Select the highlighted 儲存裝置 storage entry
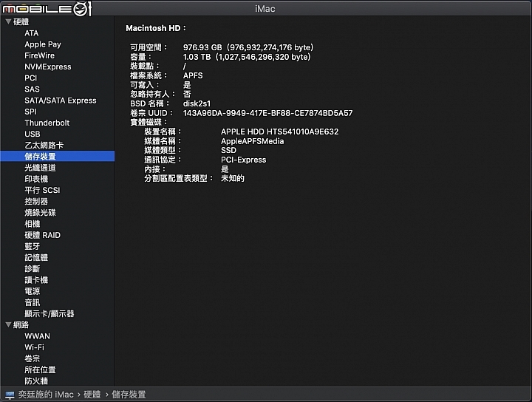Screen dimensions: 532x402 coord(58,157)
